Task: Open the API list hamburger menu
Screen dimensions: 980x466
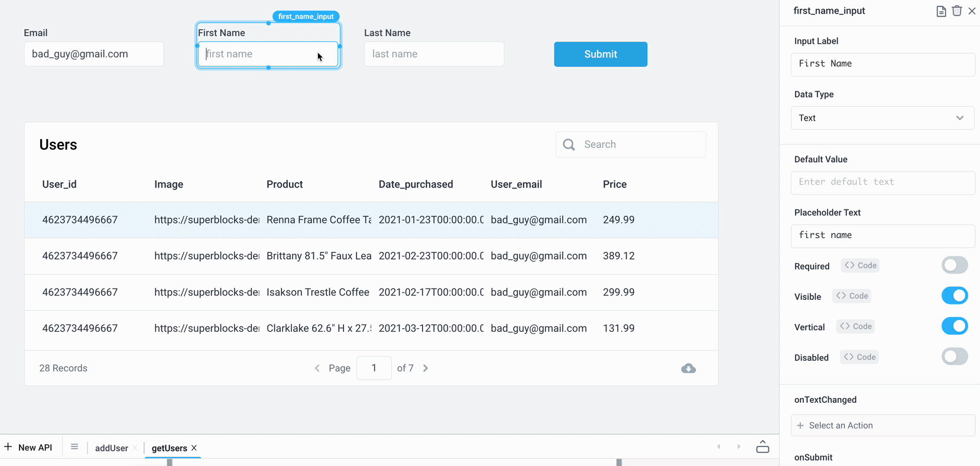Action: point(74,447)
